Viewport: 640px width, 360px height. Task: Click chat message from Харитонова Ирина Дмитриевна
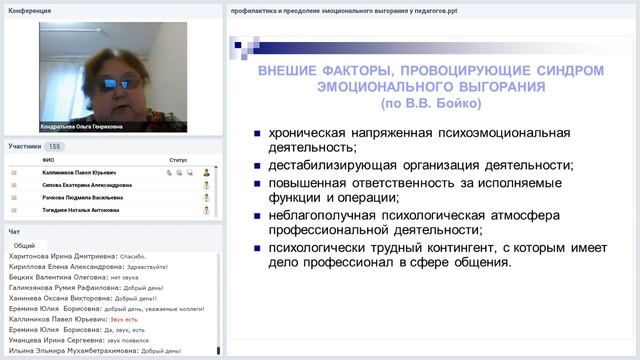(77, 256)
